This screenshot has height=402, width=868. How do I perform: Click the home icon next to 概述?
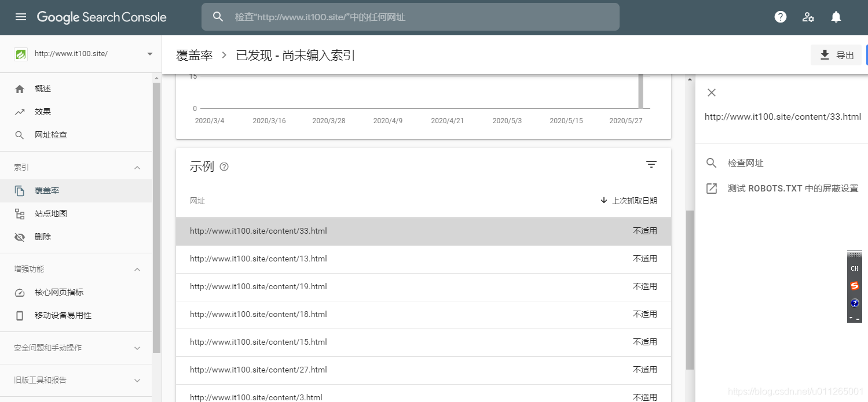[x=20, y=88]
